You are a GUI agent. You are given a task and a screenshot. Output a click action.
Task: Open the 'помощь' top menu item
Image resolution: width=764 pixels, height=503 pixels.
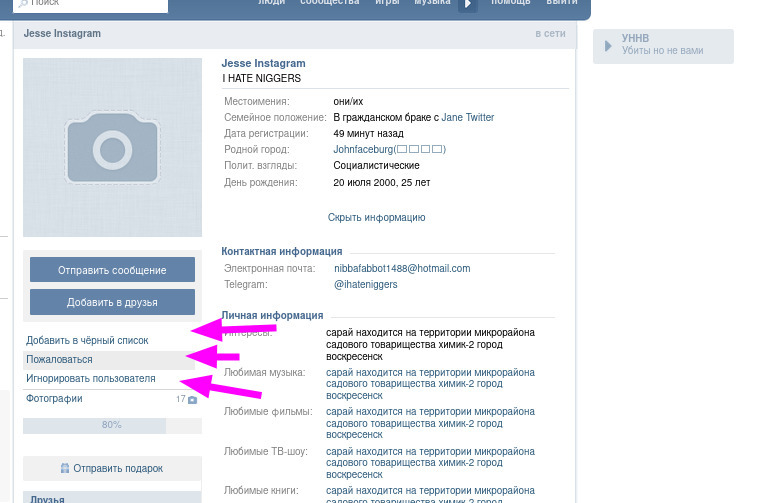[x=511, y=3]
